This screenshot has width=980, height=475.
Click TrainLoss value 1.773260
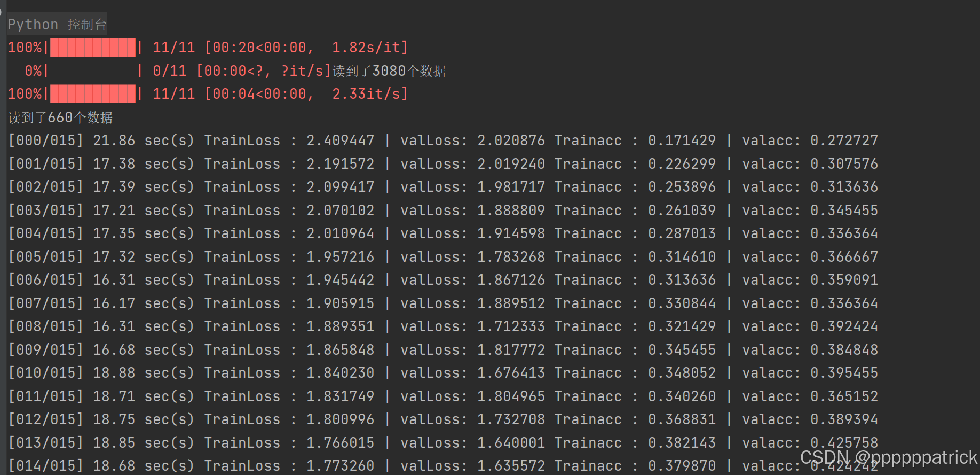point(341,466)
